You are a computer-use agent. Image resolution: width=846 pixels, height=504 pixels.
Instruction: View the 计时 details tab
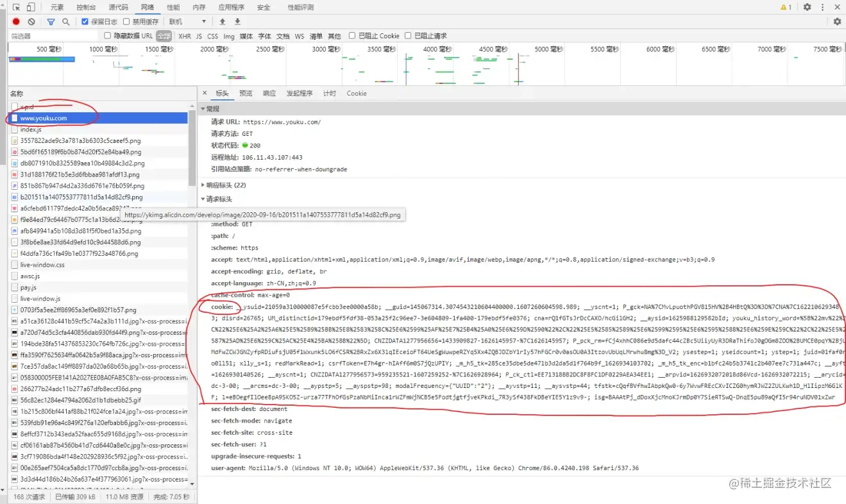click(330, 94)
